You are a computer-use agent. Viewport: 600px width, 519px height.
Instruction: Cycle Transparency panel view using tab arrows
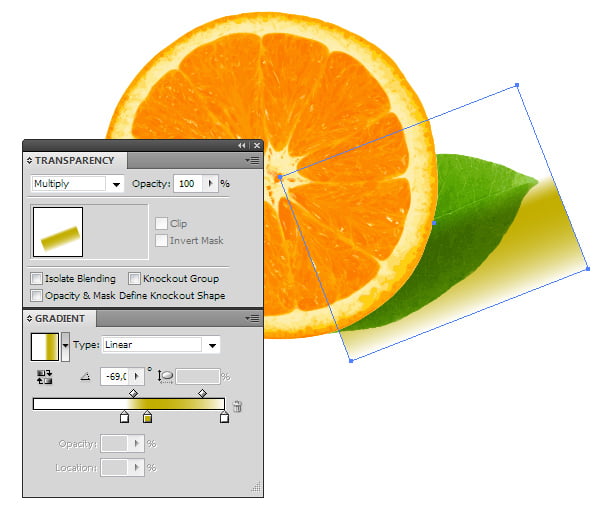(x=29, y=160)
